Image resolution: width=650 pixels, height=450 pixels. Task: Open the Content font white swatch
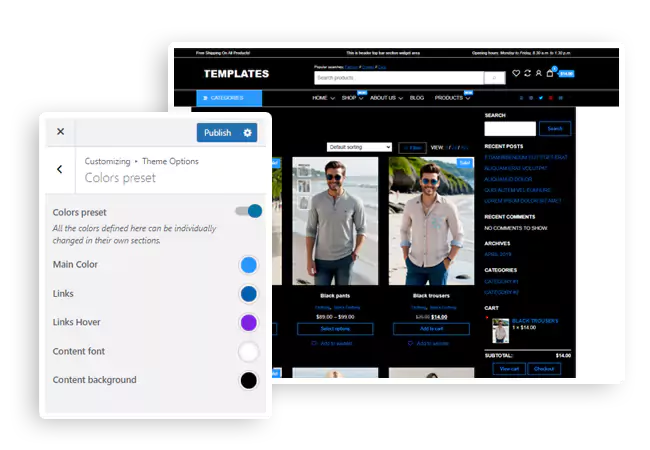pyautogui.click(x=249, y=352)
